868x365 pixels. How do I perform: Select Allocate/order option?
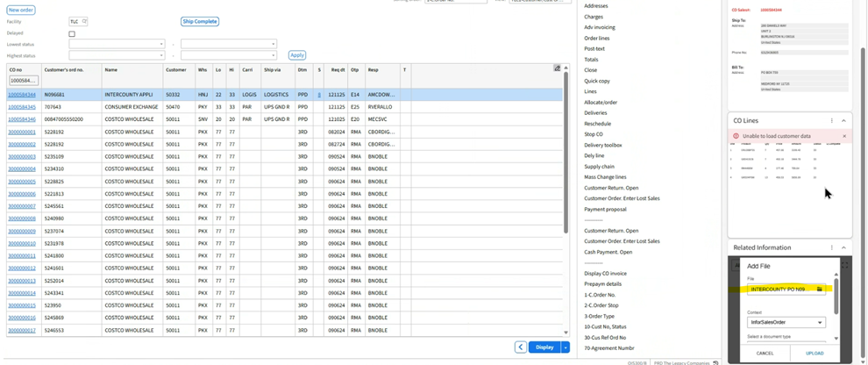pyautogui.click(x=601, y=103)
